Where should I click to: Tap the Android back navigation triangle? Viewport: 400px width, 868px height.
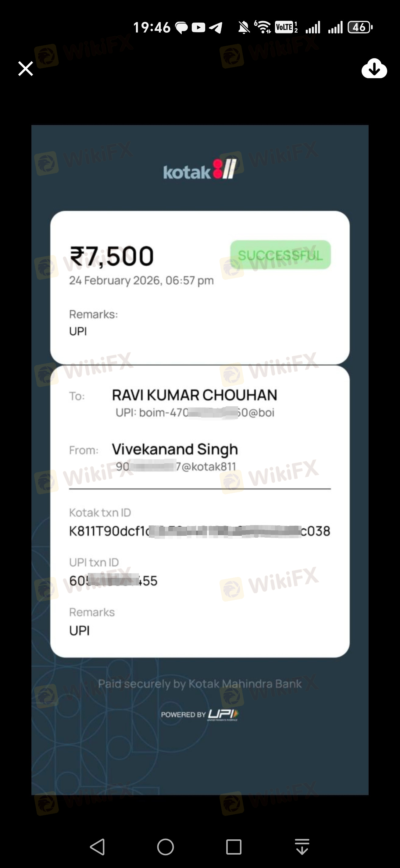pos(98,847)
